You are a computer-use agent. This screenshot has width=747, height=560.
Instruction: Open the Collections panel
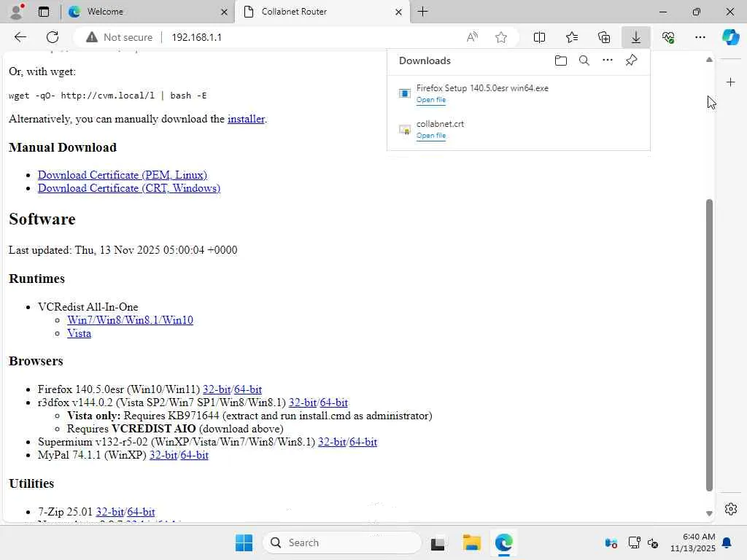click(604, 37)
